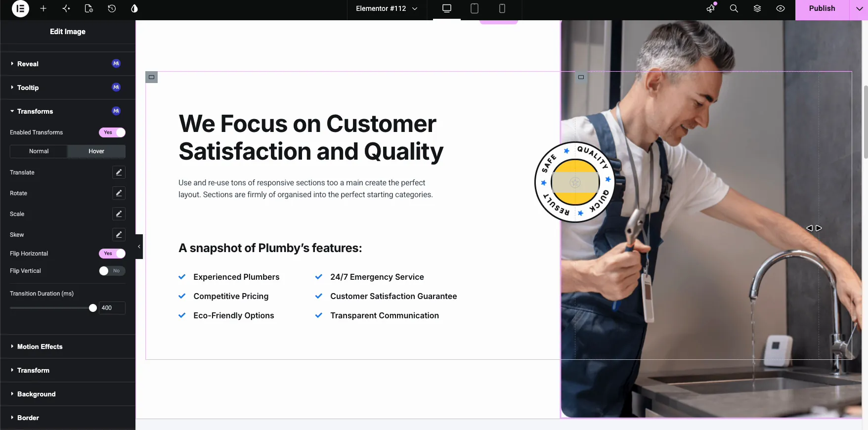Screen dimensions: 868x430
Task: Click the finder search icon
Action: click(734, 8)
